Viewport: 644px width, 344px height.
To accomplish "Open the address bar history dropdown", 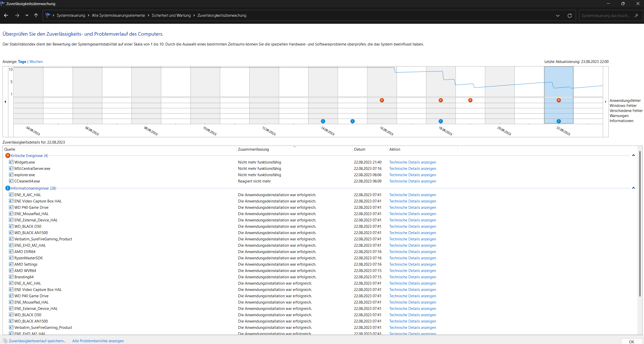I will click(558, 16).
